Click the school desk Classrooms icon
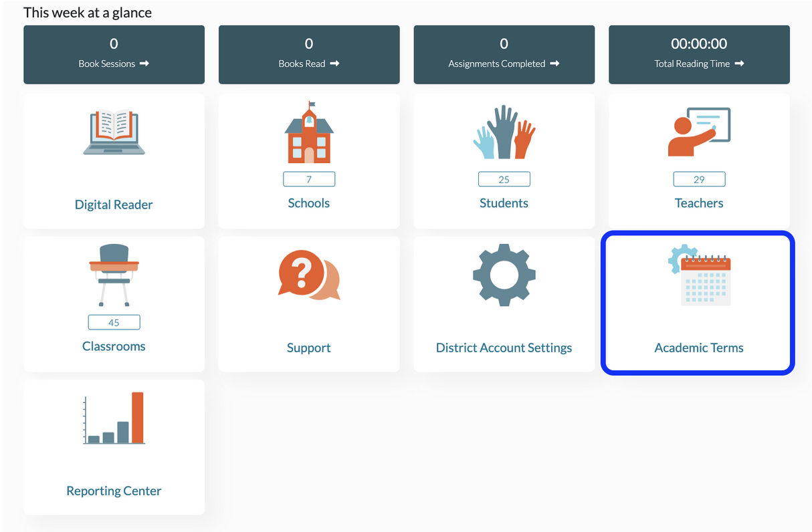Viewport: 812px width, 532px height. click(x=114, y=275)
